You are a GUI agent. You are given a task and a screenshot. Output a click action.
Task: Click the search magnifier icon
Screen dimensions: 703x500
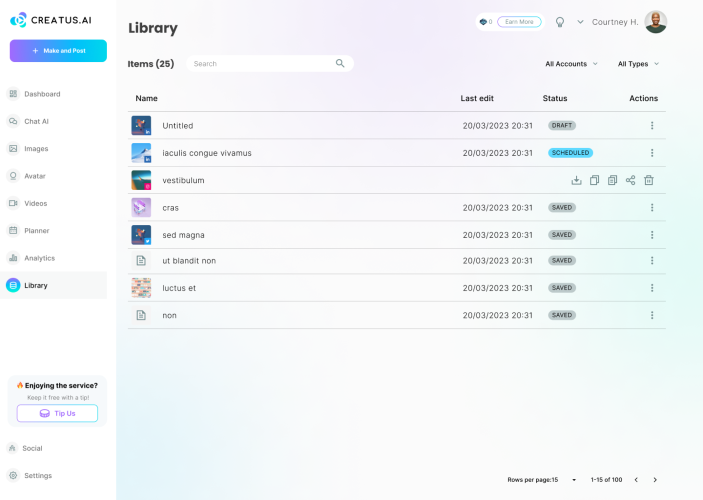tap(340, 63)
